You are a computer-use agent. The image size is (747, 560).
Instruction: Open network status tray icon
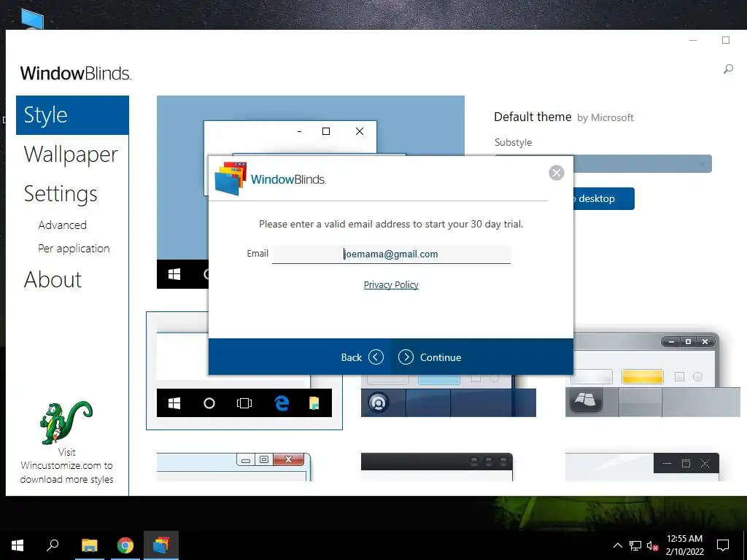(635, 545)
